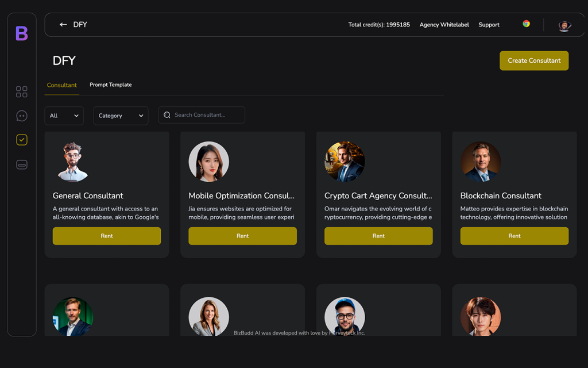Expand the All filter dropdown

click(64, 115)
